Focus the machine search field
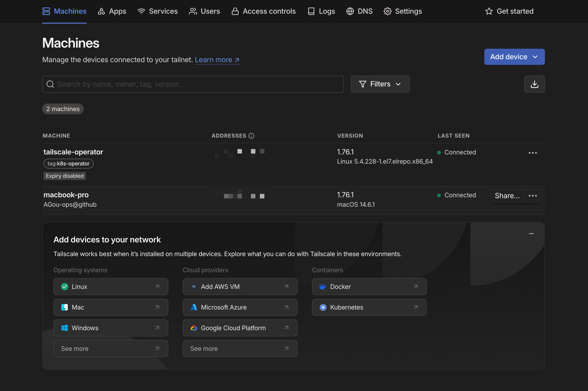 point(193,84)
